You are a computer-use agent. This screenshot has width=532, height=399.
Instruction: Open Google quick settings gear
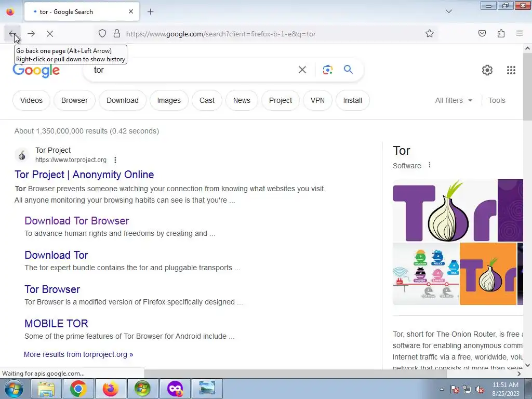487,70
